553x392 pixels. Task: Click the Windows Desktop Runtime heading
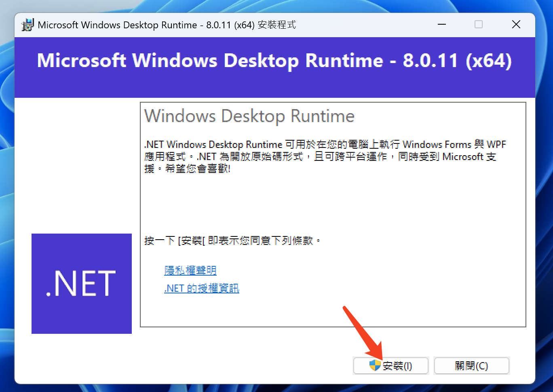[x=249, y=116]
